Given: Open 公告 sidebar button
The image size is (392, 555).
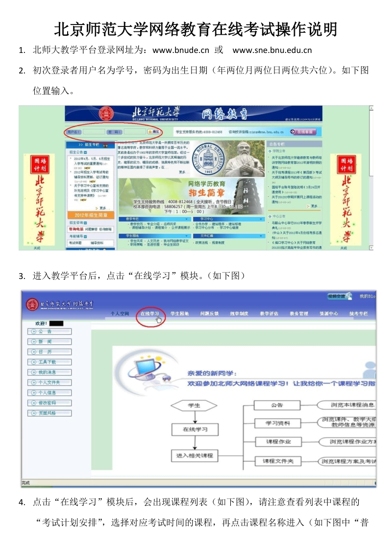Looking at the screenshot, I should pyautogui.click(x=49, y=331).
